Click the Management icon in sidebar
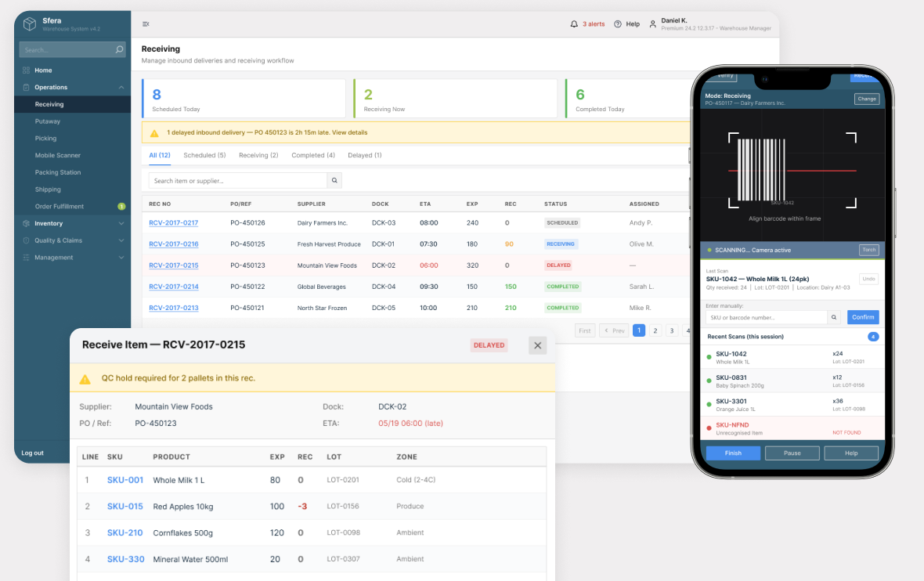The width and height of the screenshot is (924, 581). (x=26, y=258)
